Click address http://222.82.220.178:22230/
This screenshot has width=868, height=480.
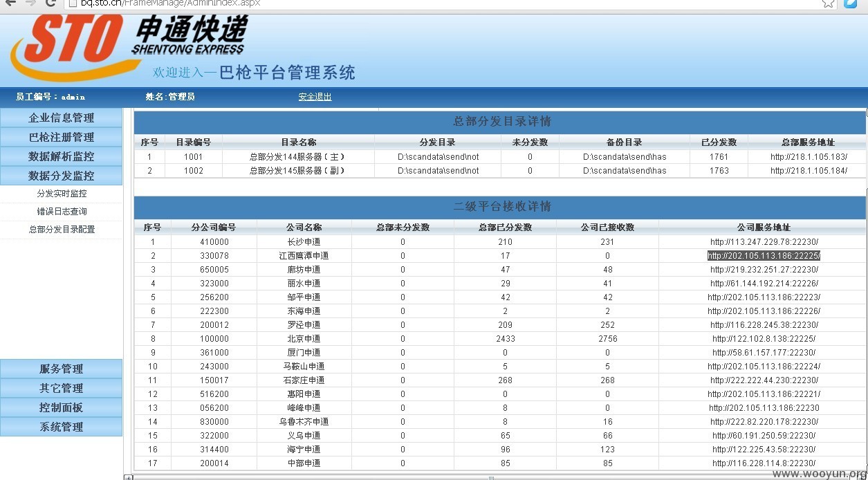pyautogui.click(x=764, y=422)
